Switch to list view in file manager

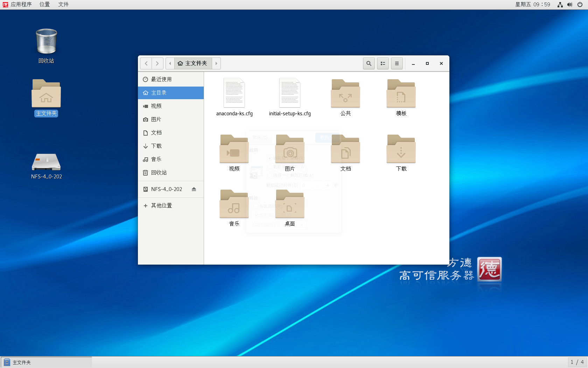tap(383, 63)
